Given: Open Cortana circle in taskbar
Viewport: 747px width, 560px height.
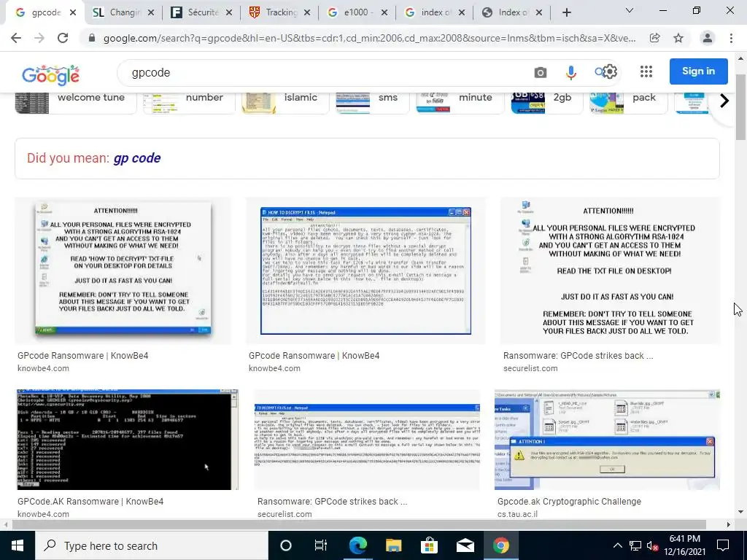Looking at the screenshot, I should click(286, 545).
